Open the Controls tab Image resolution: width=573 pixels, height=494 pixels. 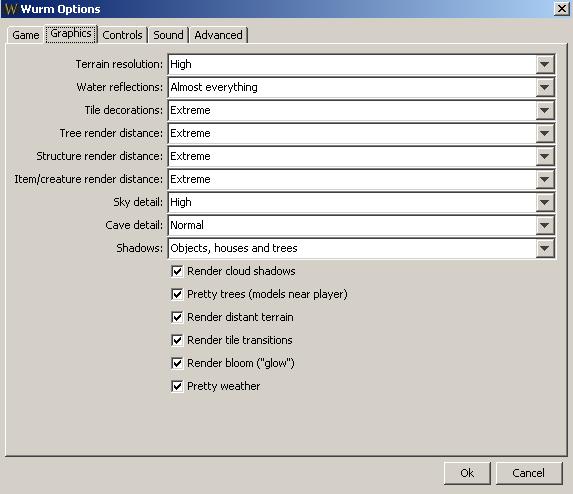pos(122,35)
